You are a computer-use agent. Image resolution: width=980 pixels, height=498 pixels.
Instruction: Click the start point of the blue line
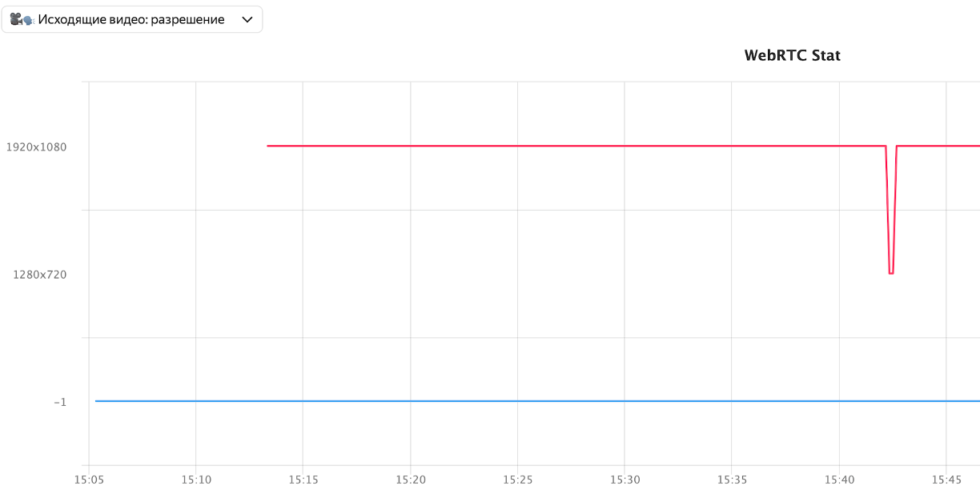click(96, 400)
